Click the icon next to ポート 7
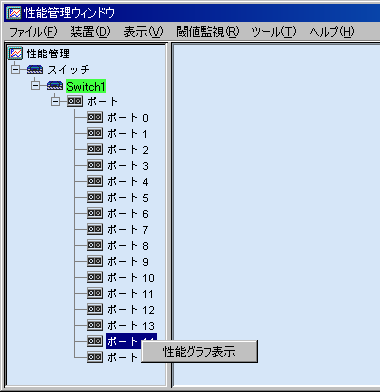380x392 pixels. click(x=95, y=229)
